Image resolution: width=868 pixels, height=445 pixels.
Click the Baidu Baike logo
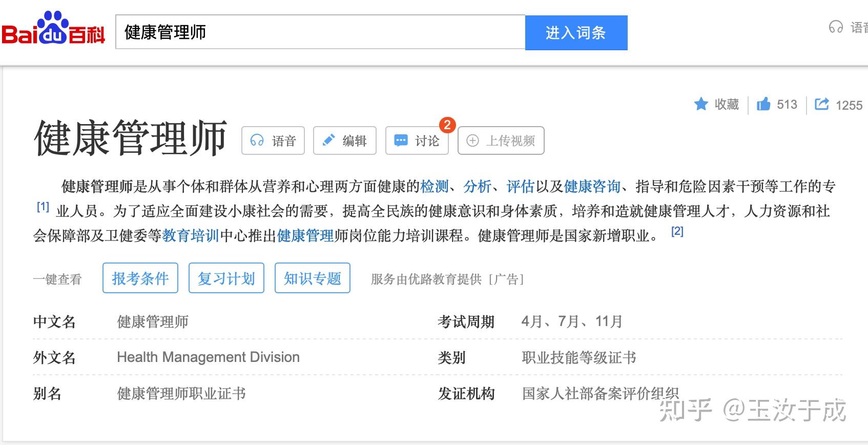click(x=53, y=30)
